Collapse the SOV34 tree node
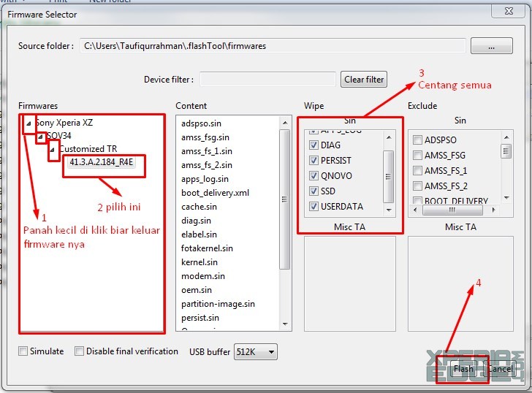532x393 pixels. (x=40, y=137)
